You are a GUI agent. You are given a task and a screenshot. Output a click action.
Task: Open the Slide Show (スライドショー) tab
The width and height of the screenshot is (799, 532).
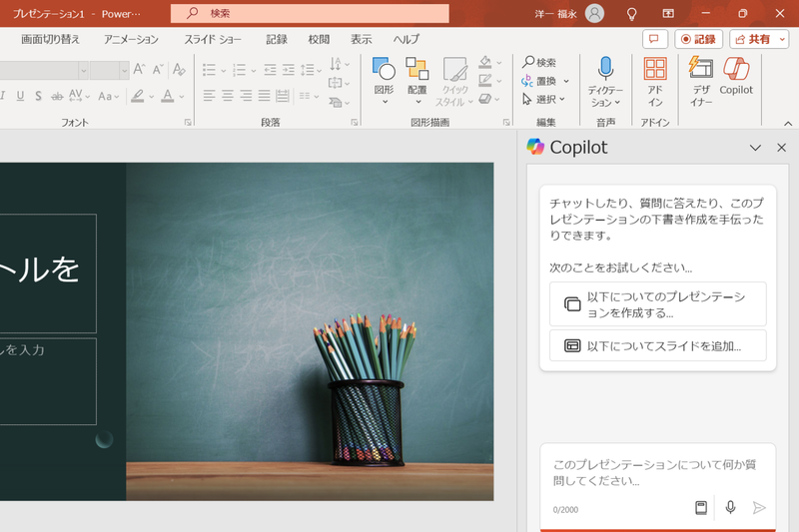coord(213,39)
